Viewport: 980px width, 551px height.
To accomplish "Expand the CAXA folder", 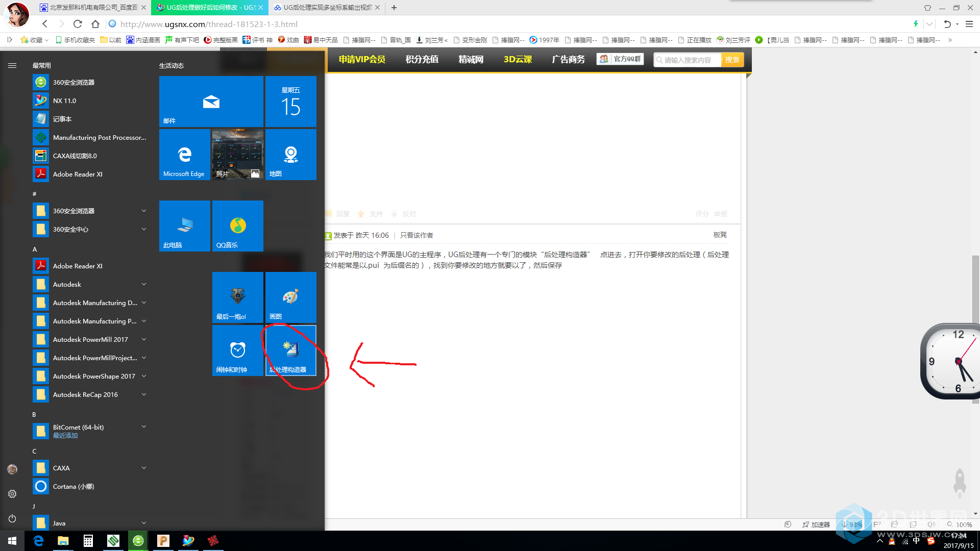I will pos(91,468).
